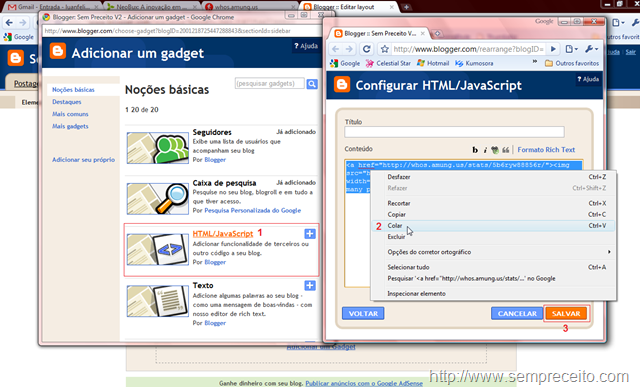
Task: Open the HTML/JavaScript gadget title link
Action: pos(223,234)
